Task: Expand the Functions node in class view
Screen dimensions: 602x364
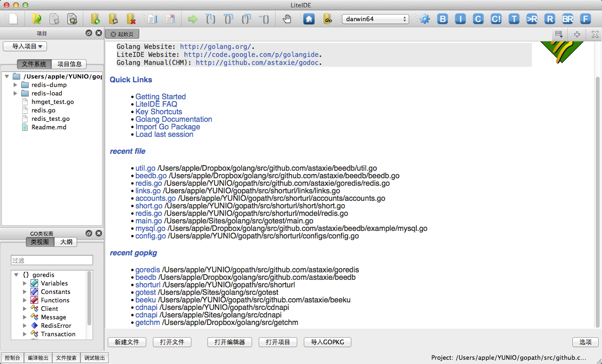Action: [x=25, y=301]
